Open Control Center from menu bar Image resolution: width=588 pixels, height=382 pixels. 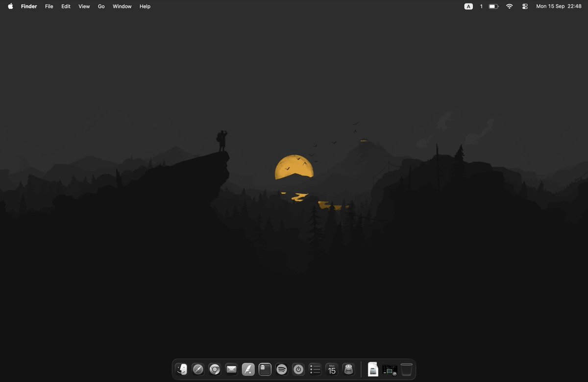click(525, 6)
